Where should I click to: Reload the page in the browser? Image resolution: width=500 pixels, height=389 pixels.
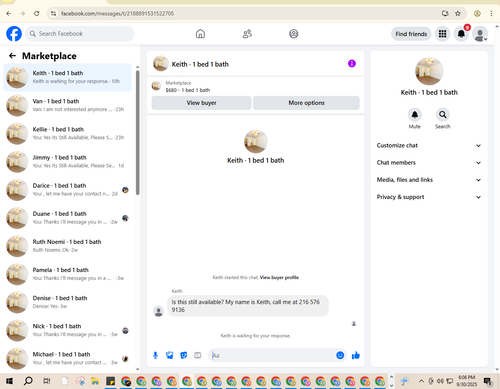(x=37, y=13)
